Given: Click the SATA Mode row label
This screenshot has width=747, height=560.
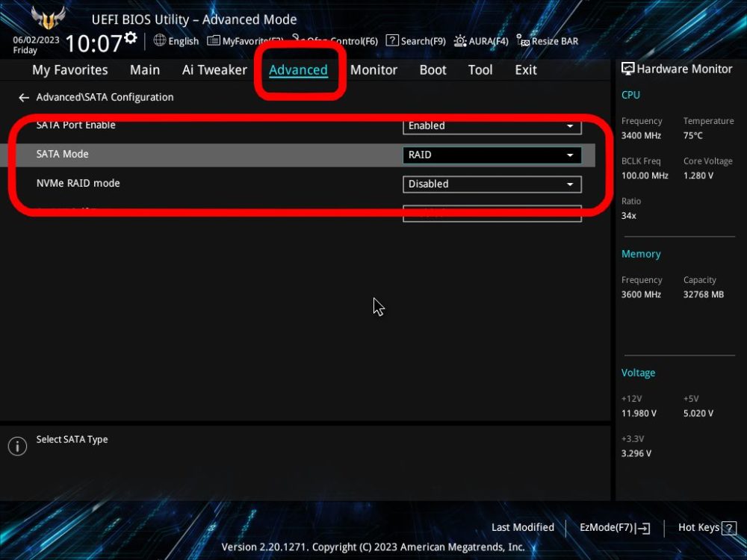Looking at the screenshot, I should click(x=63, y=155).
